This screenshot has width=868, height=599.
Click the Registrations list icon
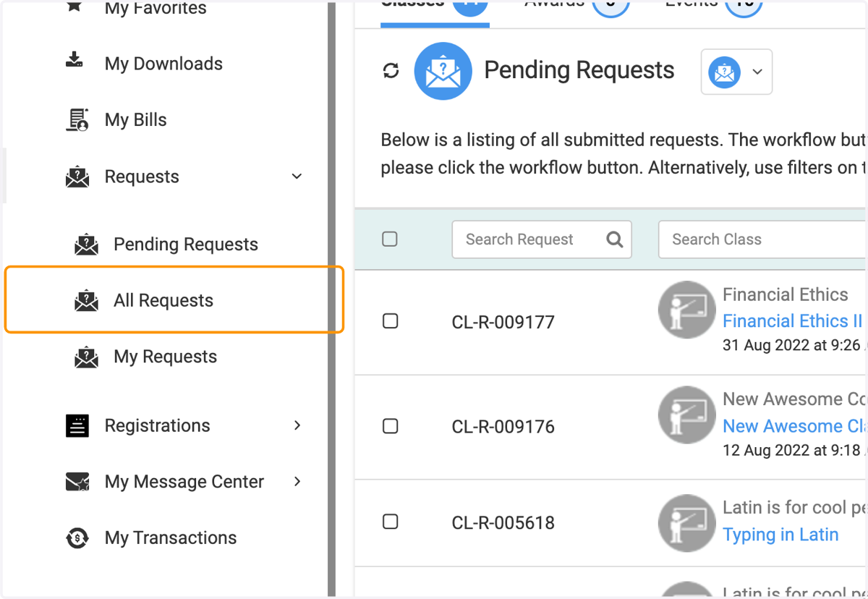pos(77,426)
